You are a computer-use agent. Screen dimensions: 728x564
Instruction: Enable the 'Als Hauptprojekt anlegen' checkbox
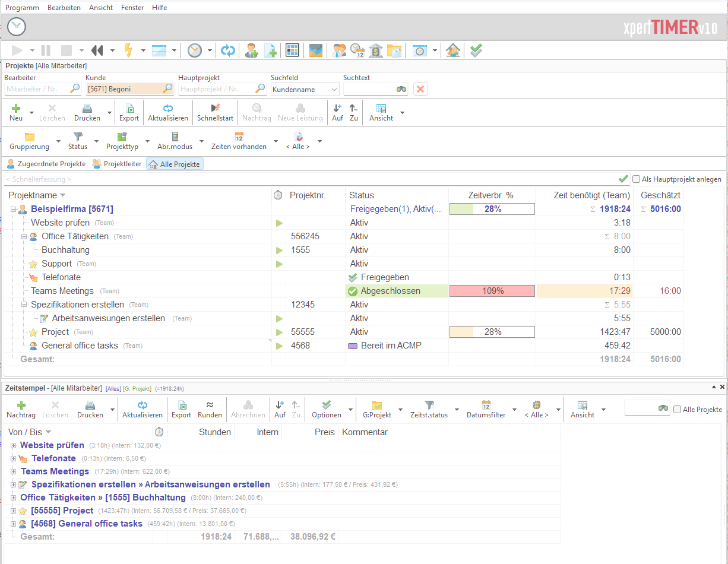[x=637, y=179]
